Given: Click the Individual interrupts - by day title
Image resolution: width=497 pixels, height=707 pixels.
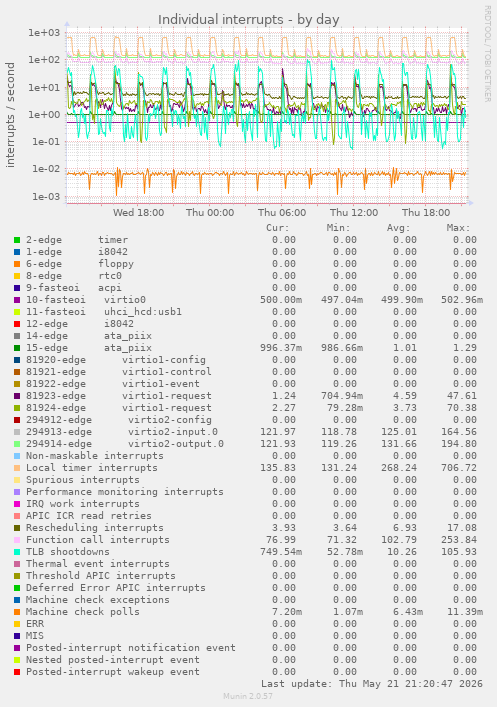Looking at the screenshot, I should click(248, 20).
